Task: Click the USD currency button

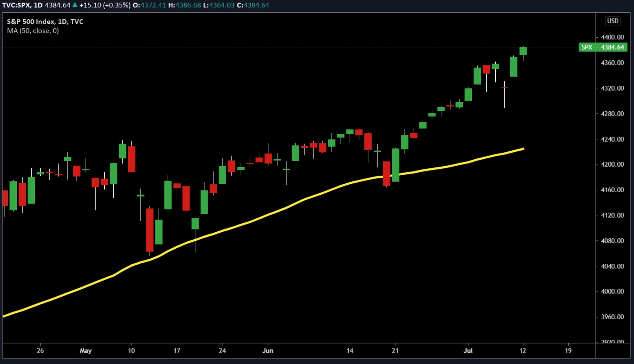Action: coord(612,21)
